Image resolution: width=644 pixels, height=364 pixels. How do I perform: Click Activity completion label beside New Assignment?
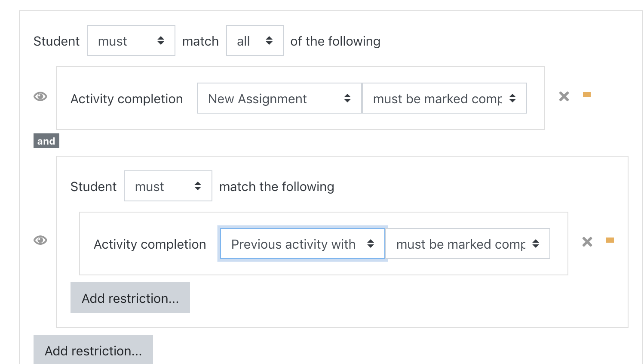pos(127,99)
